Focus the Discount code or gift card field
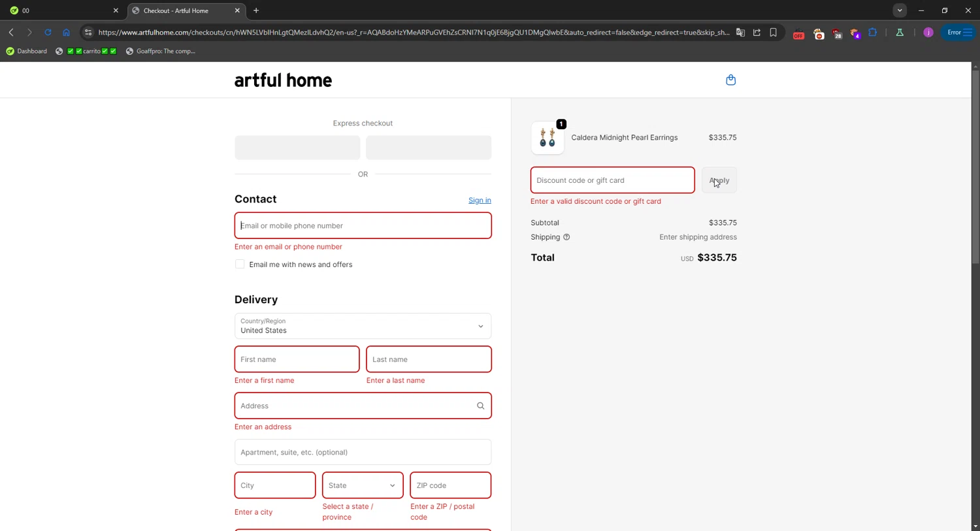Screen dimensions: 980x531 click(x=612, y=180)
